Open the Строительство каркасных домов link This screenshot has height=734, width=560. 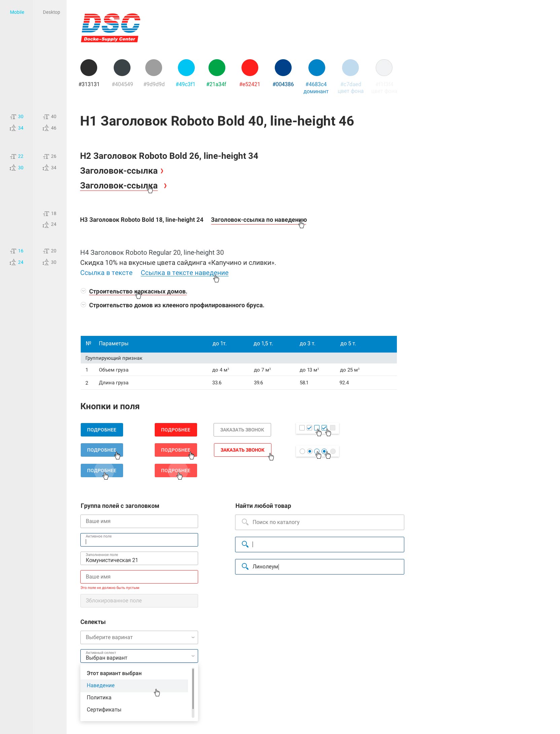pyautogui.click(x=138, y=291)
